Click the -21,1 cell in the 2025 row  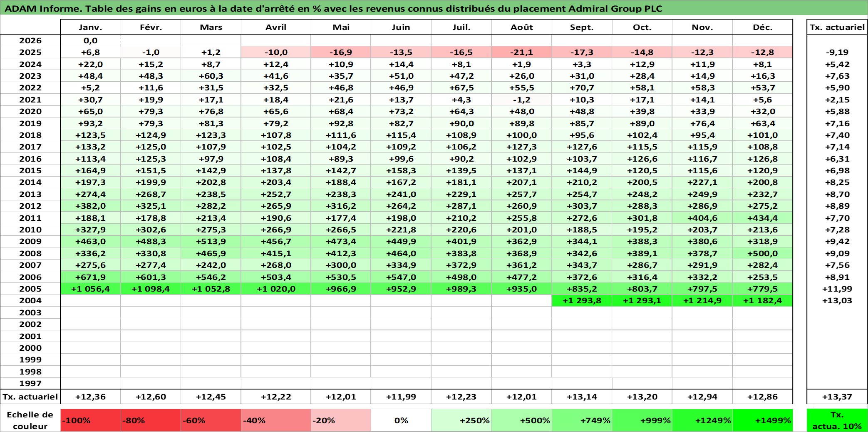521,52
